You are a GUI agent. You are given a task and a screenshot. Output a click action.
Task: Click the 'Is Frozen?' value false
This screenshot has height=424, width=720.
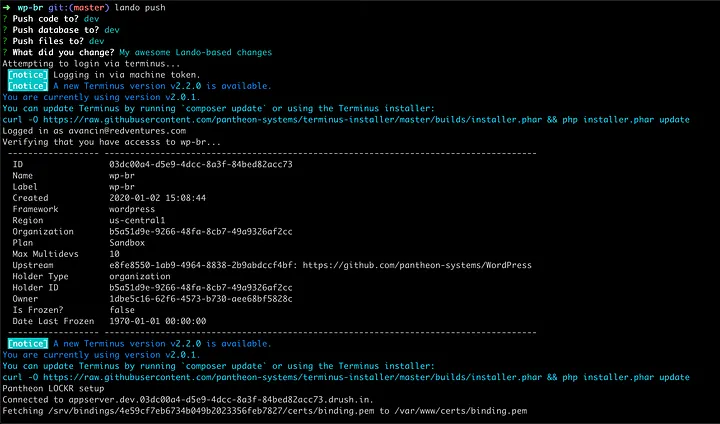(x=124, y=310)
